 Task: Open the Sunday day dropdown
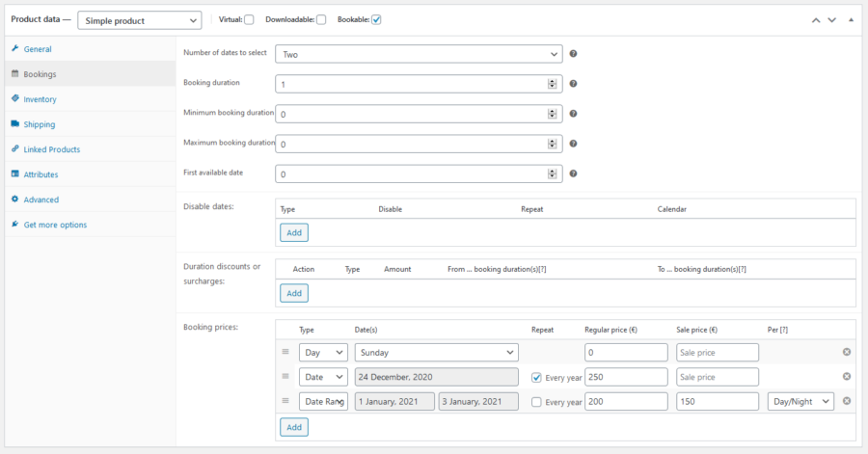tap(437, 352)
